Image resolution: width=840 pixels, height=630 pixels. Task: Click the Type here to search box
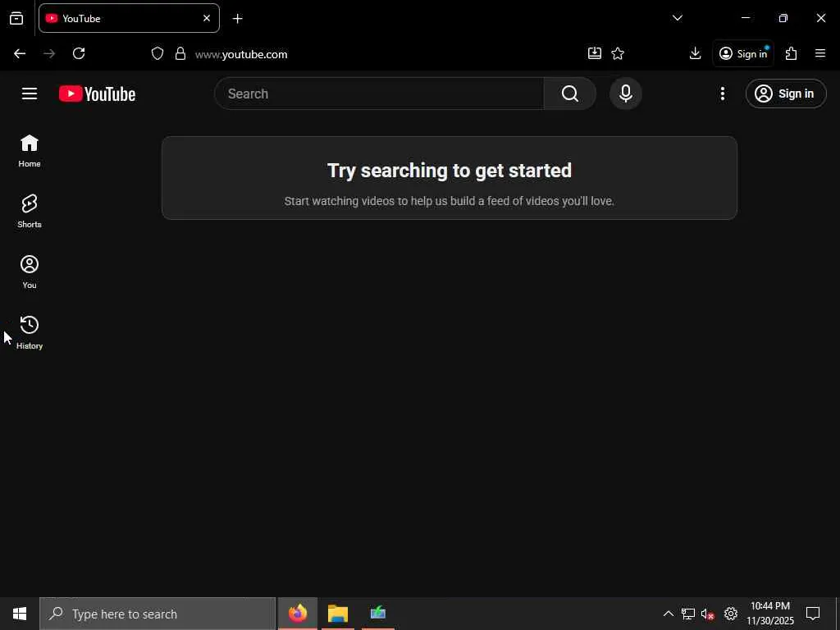[x=157, y=614]
